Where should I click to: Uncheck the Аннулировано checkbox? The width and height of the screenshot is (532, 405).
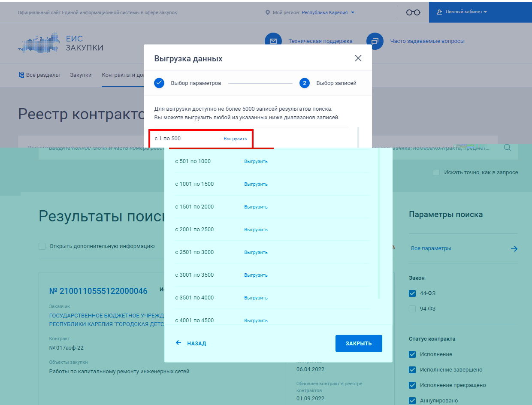click(x=413, y=401)
